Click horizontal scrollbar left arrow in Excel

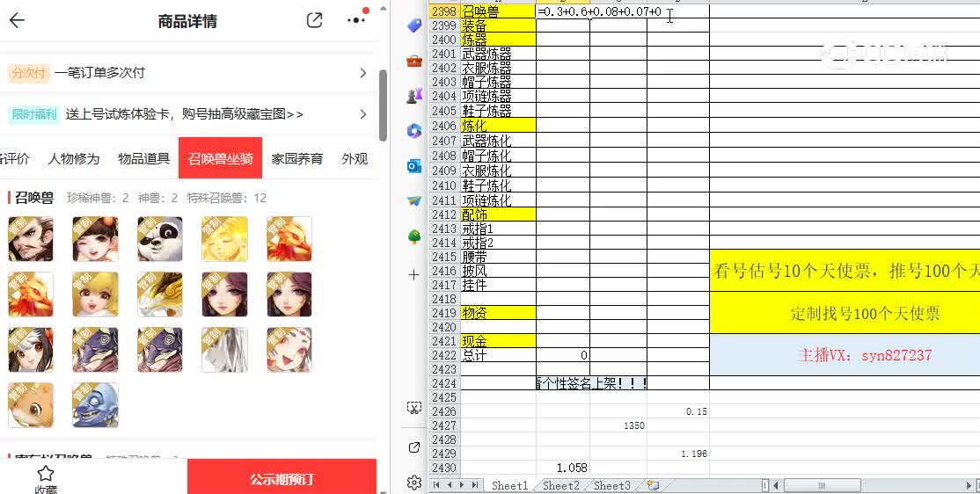pyautogui.click(x=776, y=485)
